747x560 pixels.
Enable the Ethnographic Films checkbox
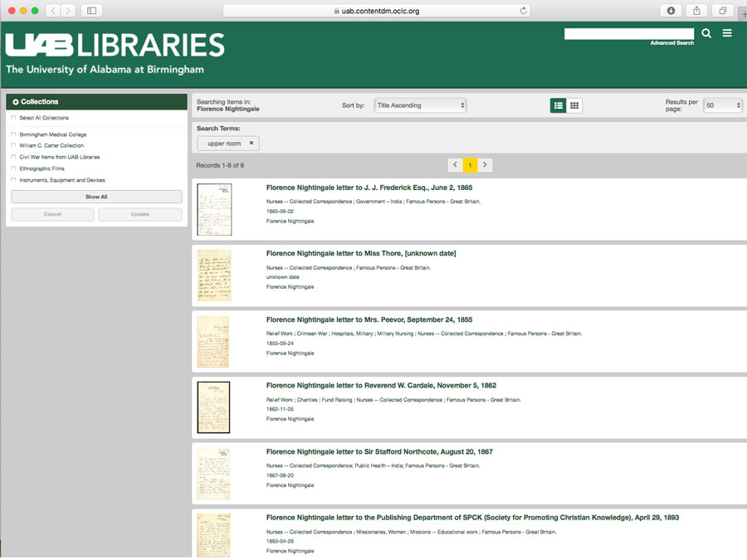click(x=13, y=168)
